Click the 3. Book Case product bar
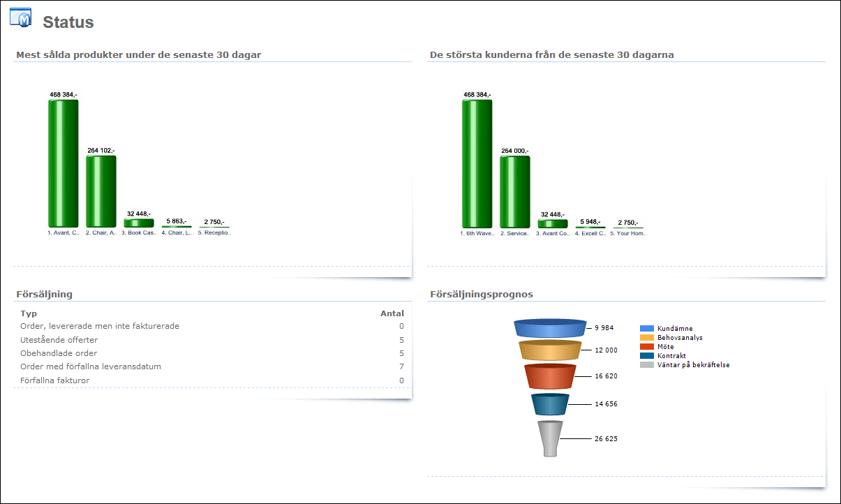The image size is (841, 504). 139,223
